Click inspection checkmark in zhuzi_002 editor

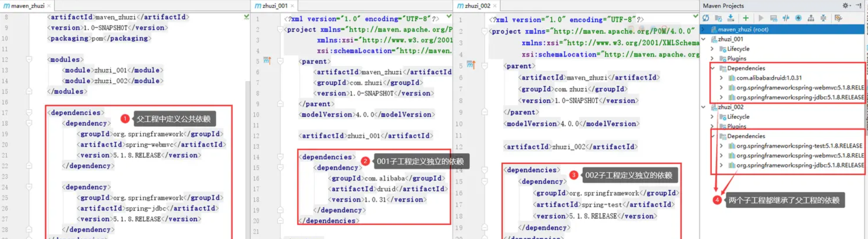tap(696, 16)
